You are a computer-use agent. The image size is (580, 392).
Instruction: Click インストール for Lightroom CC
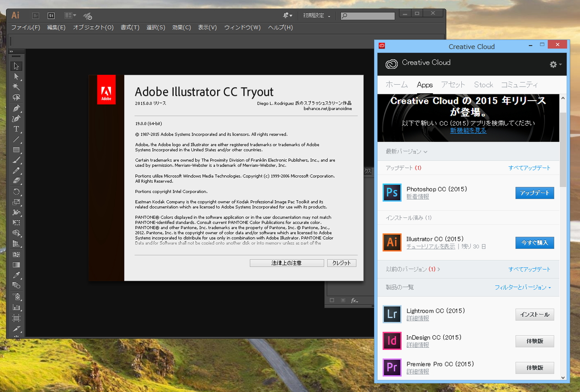pos(535,315)
